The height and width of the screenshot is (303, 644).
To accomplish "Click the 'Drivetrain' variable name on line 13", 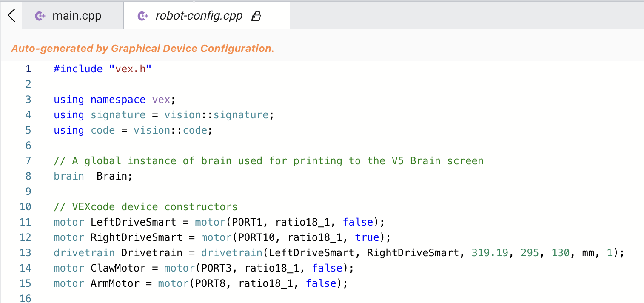I will coord(152,253).
